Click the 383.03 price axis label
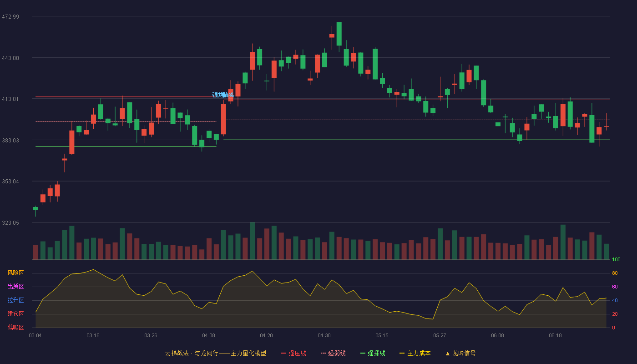The width and height of the screenshot is (637, 364). (10, 140)
